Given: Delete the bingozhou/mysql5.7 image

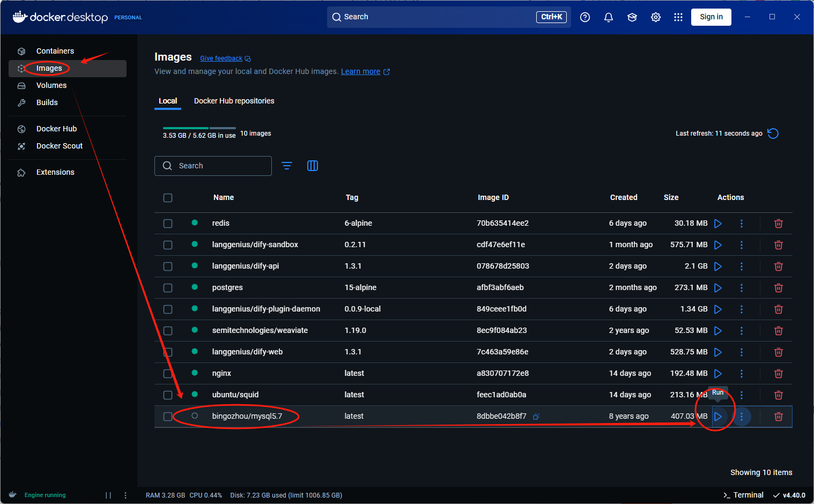Looking at the screenshot, I should 779,417.
